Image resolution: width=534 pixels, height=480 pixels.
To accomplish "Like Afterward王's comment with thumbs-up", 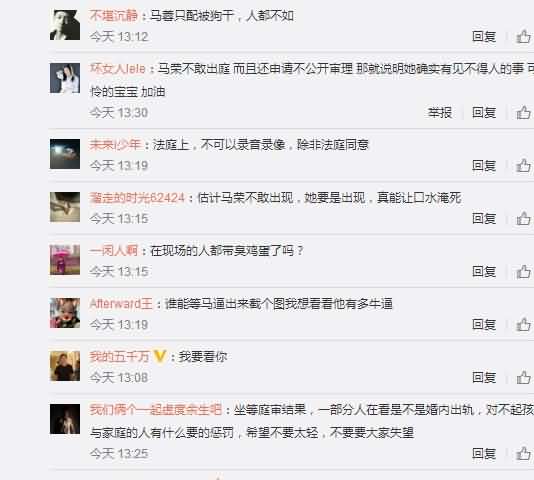I will pyautogui.click(x=523, y=324).
